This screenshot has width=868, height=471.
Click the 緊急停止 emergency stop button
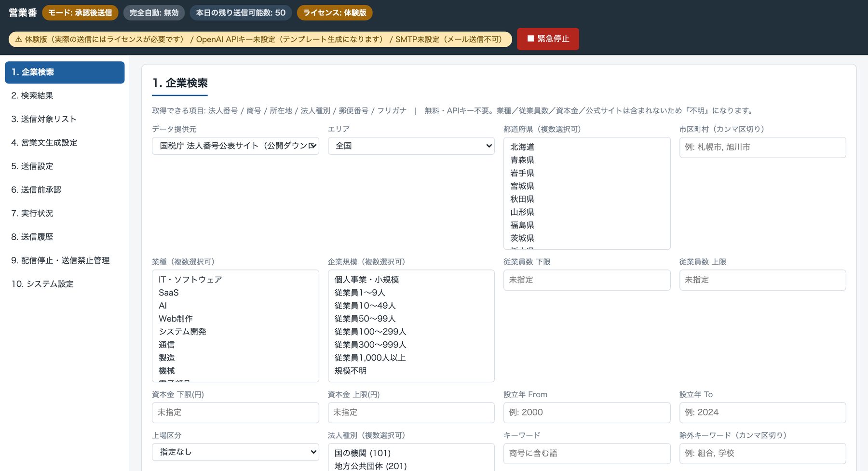click(x=548, y=39)
